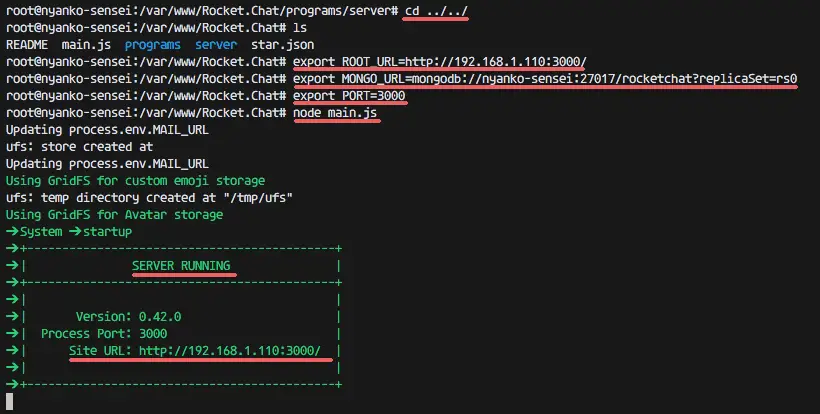Viewport: 820px width, 414px height.
Task: Click 'Using GridFS for custom emoji storage'
Action: (x=135, y=181)
